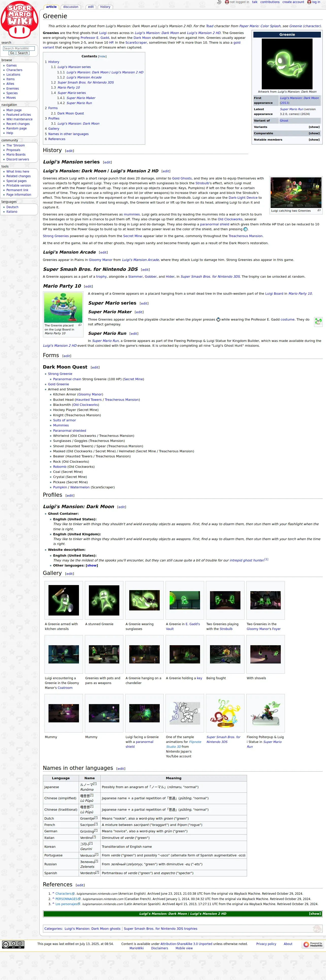
Task: Open Greenie hanging on a chandelier image
Action: click(144, 654)
